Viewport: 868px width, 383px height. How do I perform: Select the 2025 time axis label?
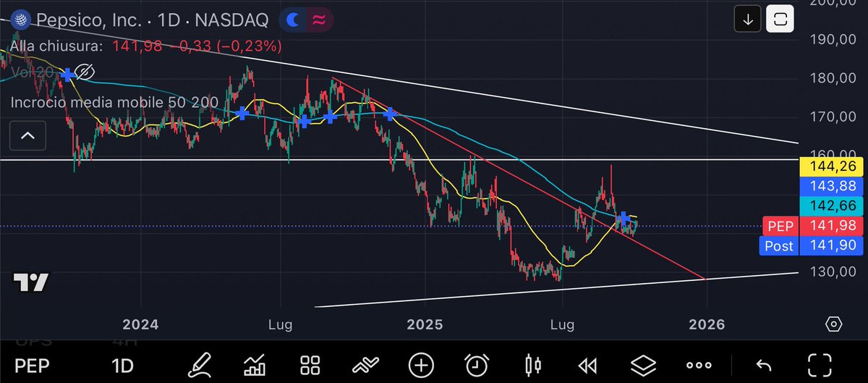(425, 324)
